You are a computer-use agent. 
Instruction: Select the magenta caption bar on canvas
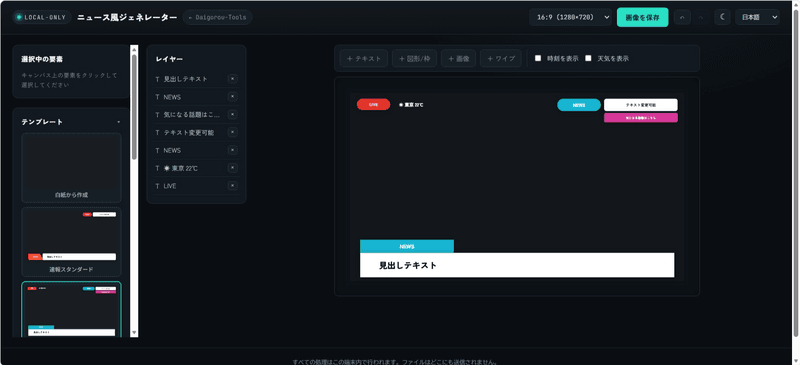(641, 118)
